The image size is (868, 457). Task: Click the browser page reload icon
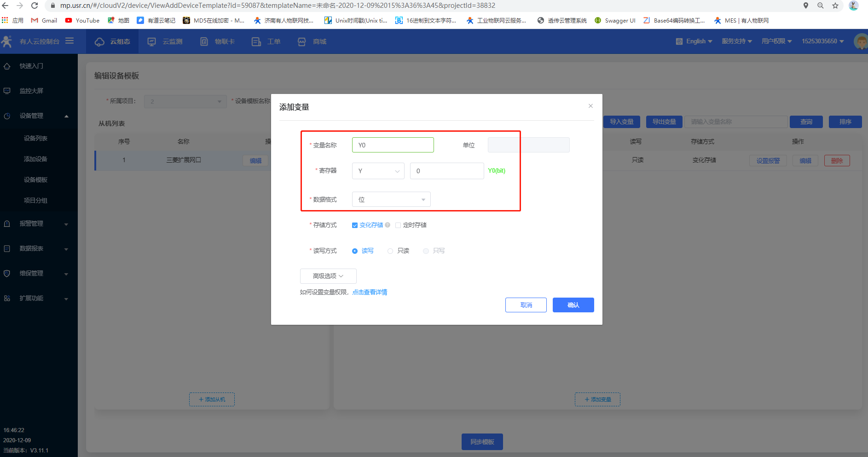pyautogui.click(x=35, y=6)
